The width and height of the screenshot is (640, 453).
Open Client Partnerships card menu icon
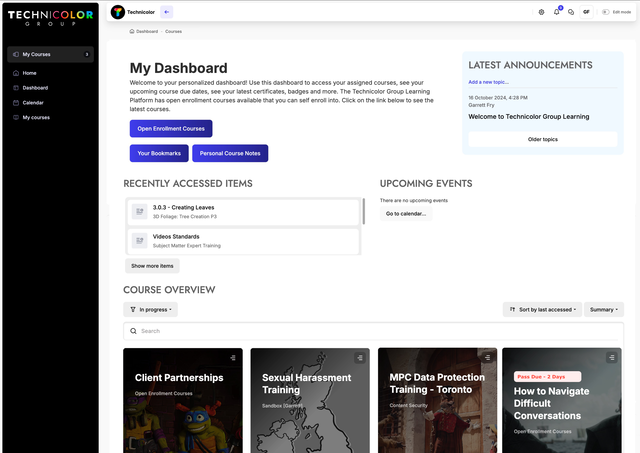[x=233, y=358]
